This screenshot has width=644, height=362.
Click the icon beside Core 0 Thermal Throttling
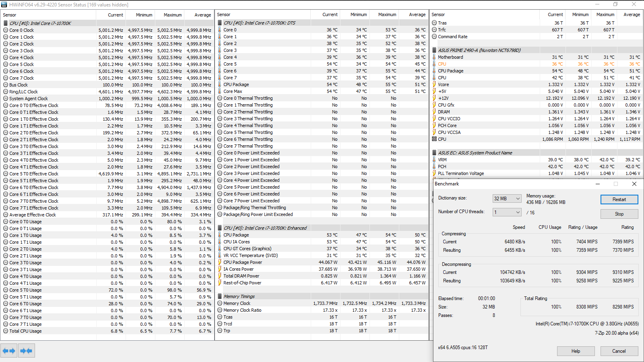click(220, 98)
